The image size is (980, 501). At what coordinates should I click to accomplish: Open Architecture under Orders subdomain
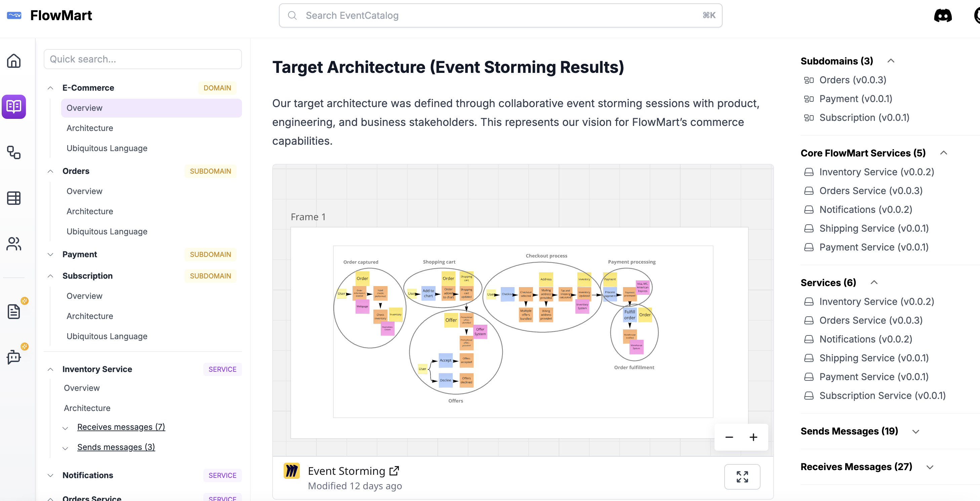pos(90,211)
